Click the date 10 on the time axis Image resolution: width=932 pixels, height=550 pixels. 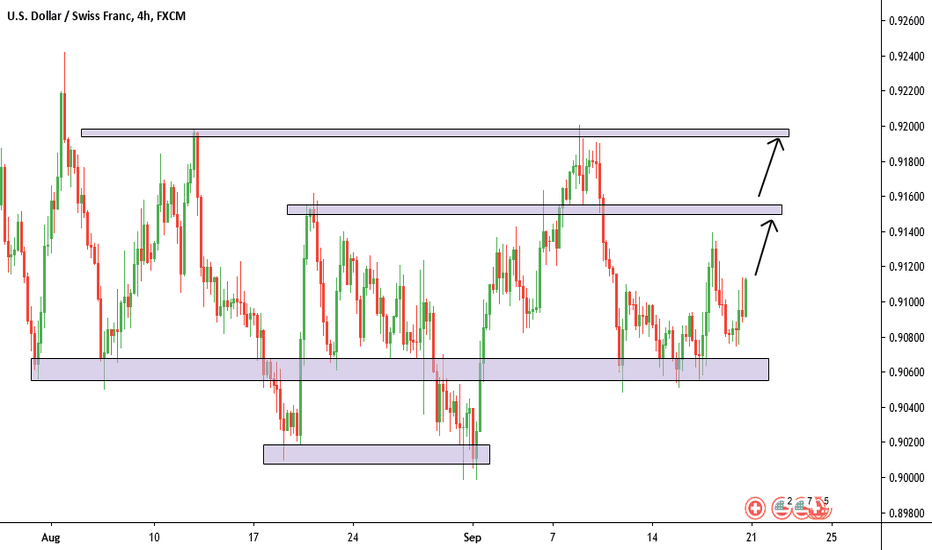click(x=154, y=538)
